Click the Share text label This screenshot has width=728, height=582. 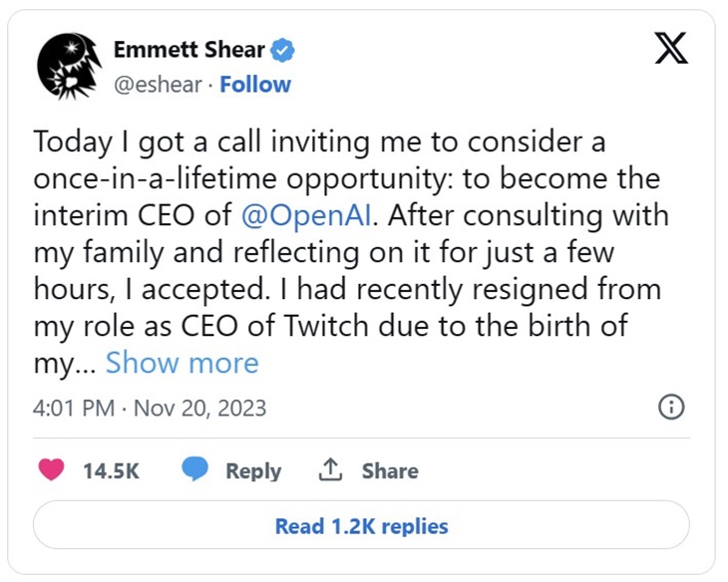click(x=390, y=471)
